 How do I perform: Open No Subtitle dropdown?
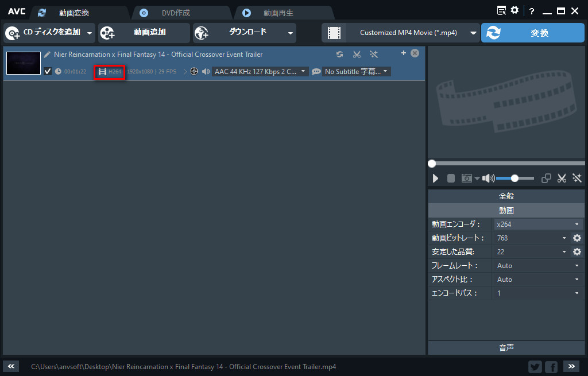(356, 71)
